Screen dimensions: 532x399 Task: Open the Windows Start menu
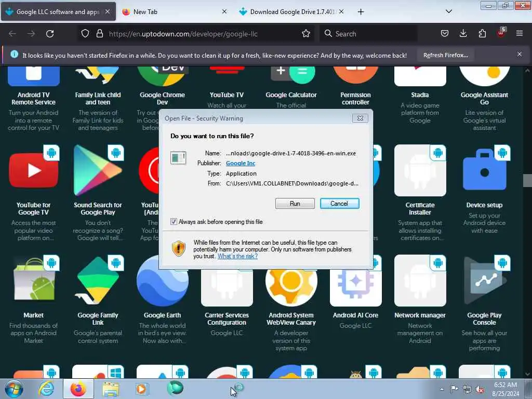[x=14, y=389]
